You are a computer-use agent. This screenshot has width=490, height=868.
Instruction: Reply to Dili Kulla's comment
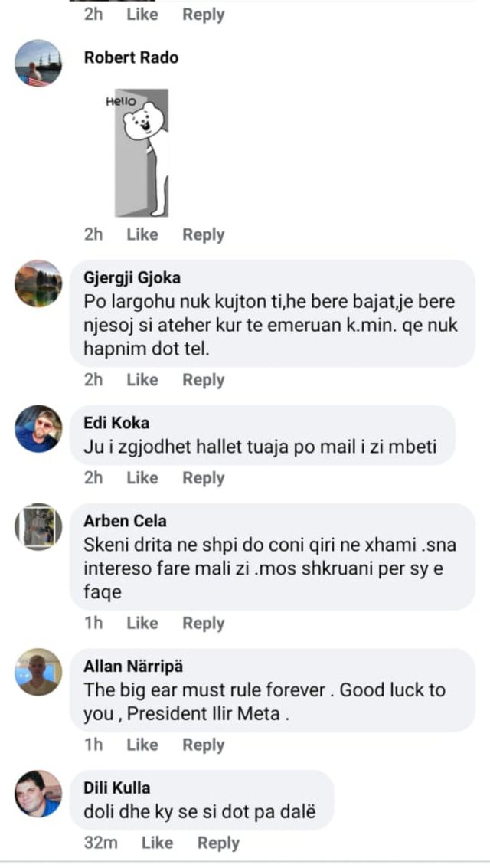coord(217,842)
